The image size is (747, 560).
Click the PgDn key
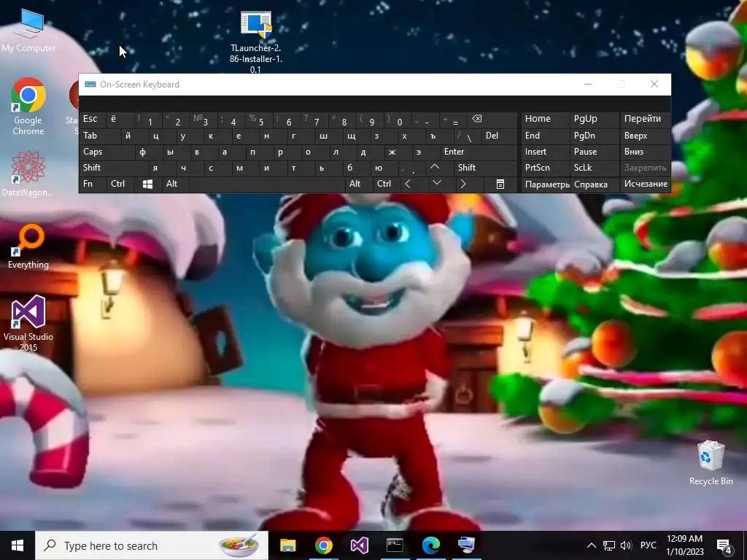point(595,136)
